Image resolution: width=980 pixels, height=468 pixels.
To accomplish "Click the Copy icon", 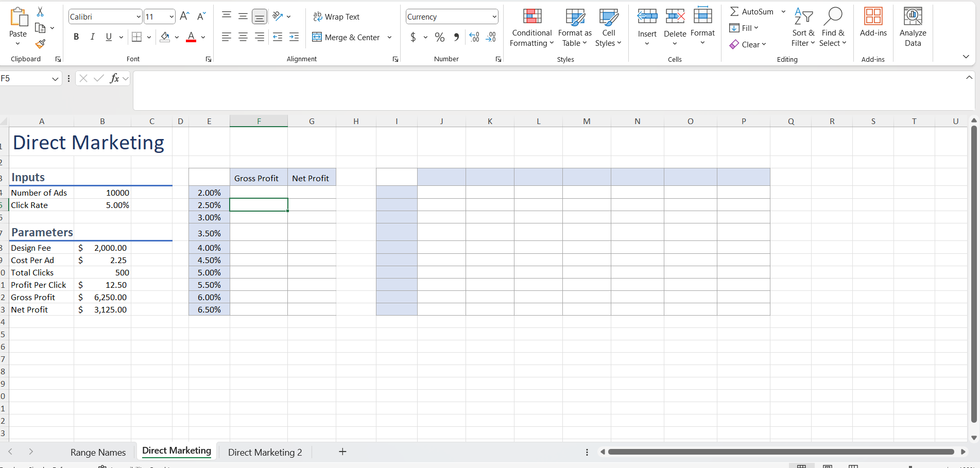I will 40,28.
